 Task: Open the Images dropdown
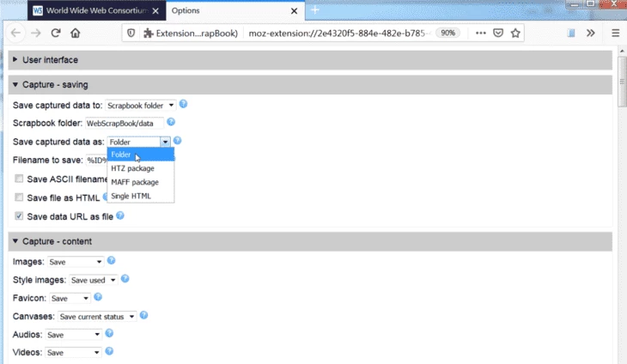pos(76,262)
